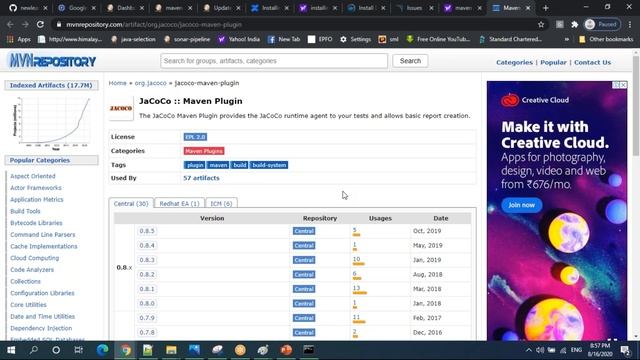640x360 pixels.
Task: Open Bytecode Libraries category
Action: tap(36, 223)
